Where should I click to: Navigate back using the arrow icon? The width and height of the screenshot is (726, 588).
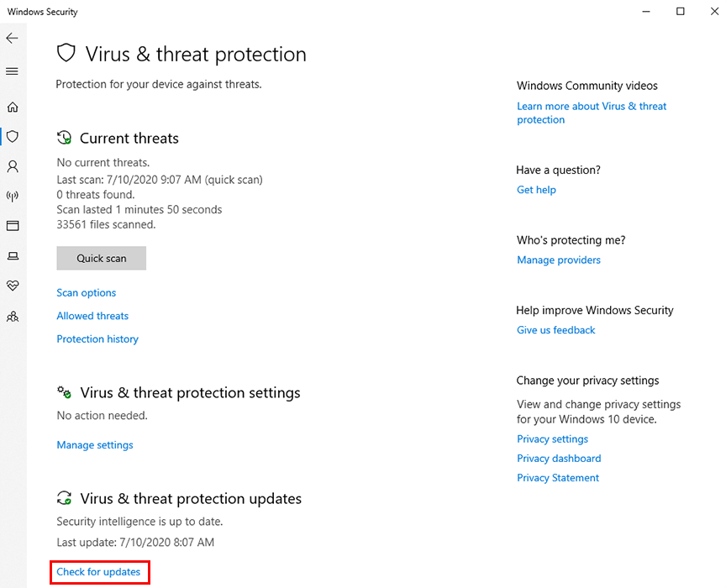(12, 38)
